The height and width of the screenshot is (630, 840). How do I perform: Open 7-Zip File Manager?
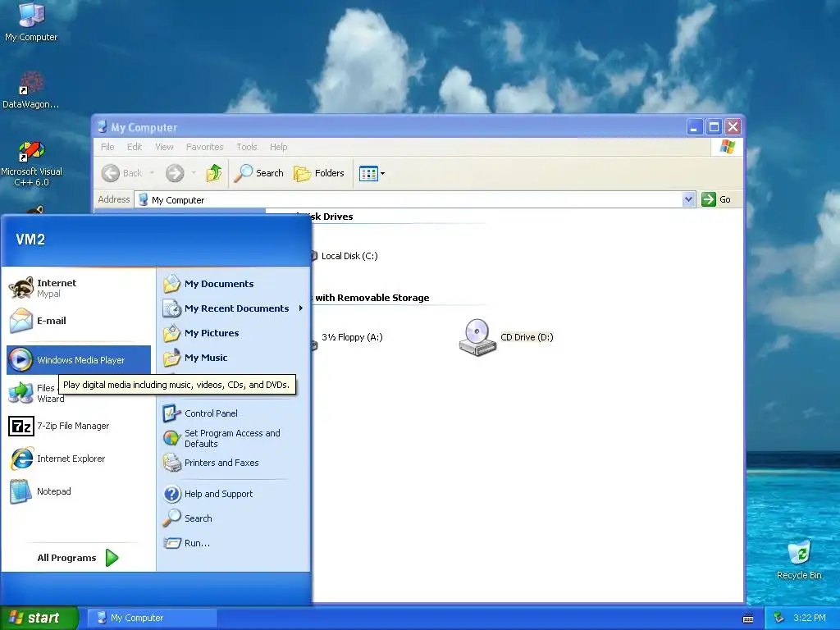[79, 426]
